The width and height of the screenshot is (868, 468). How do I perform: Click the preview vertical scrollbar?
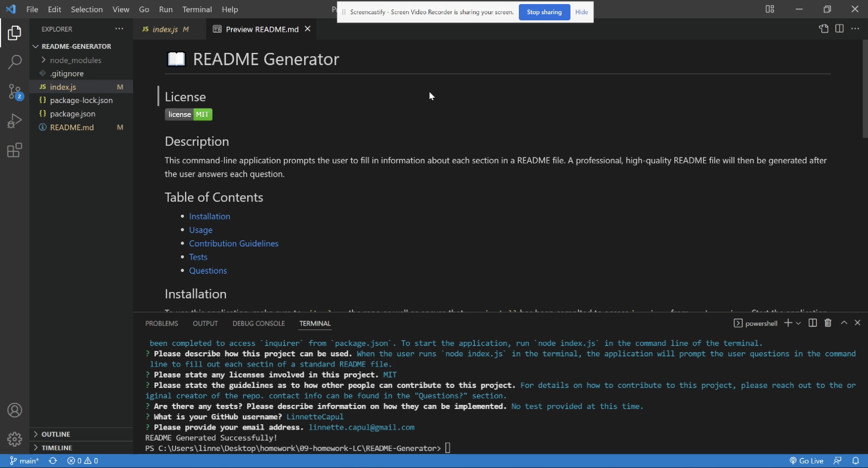865,89
